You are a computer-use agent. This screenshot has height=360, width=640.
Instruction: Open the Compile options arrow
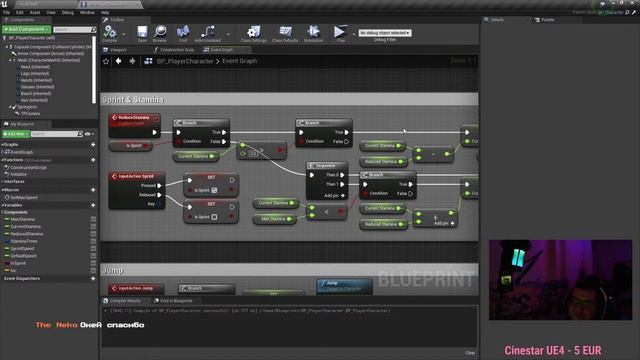pos(124,34)
